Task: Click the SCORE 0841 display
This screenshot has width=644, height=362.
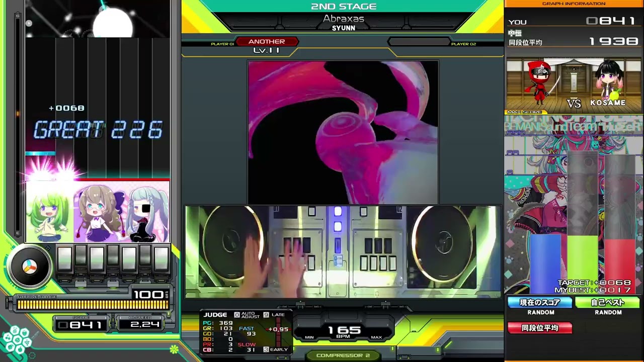Action: click(80, 325)
